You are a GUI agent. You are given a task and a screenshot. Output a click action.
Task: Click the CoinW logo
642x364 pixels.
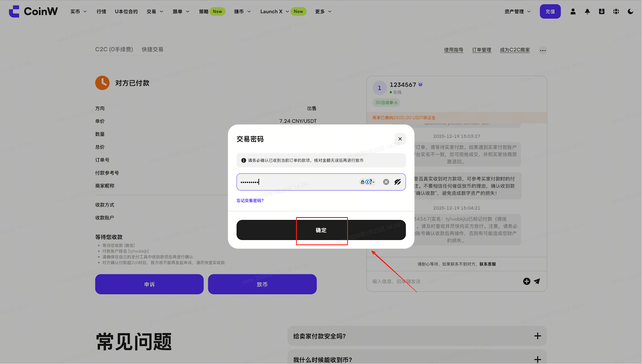pyautogui.click(x=33, y=11)
